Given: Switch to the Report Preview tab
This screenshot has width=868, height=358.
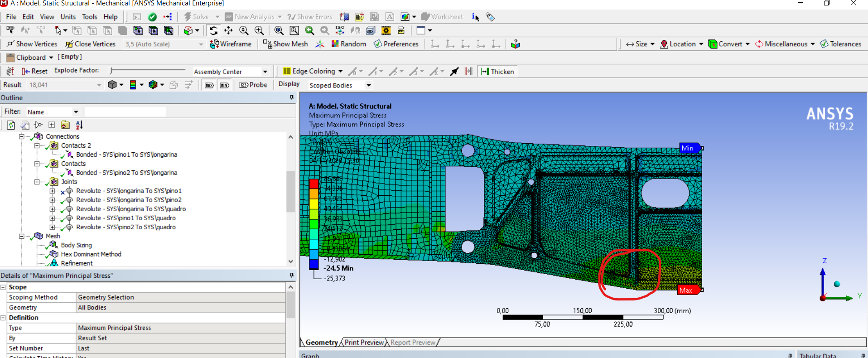Looking at the screenshot, I should click(413, 343).
